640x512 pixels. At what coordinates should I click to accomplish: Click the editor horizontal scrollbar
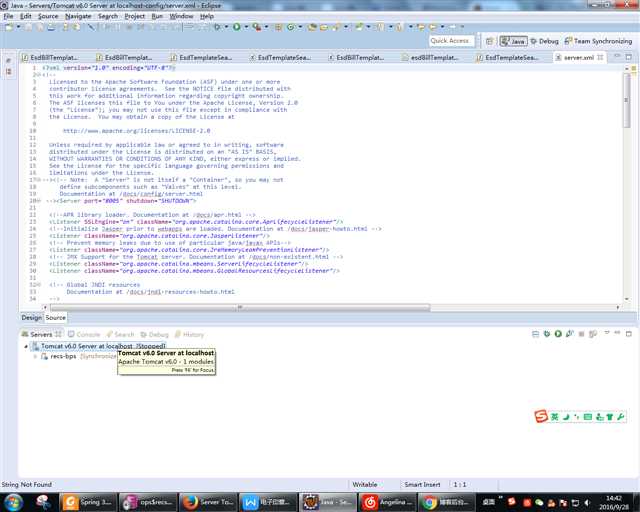pyautogui.click(x=240, y=307)
